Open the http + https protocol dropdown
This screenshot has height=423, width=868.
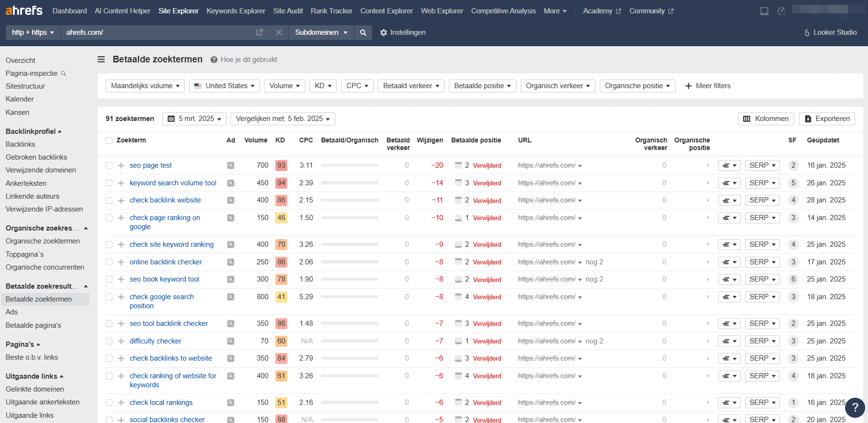tap(33, 32)
